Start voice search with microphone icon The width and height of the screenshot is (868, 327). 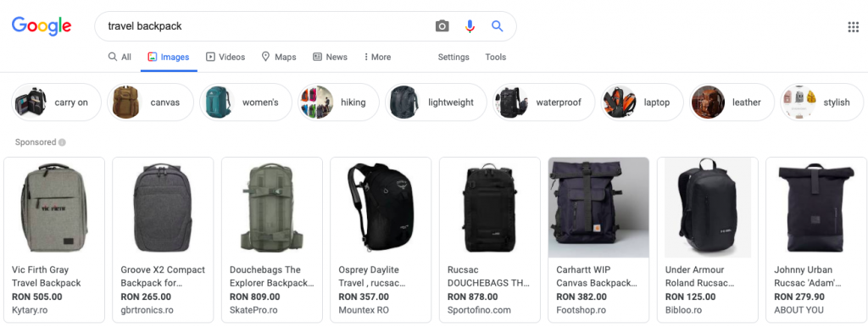pyautogui.click(x=470, y=26)
